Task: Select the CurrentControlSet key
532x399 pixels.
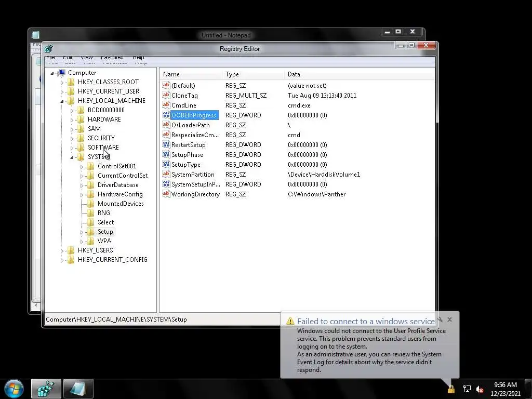Action: point(123,176)
